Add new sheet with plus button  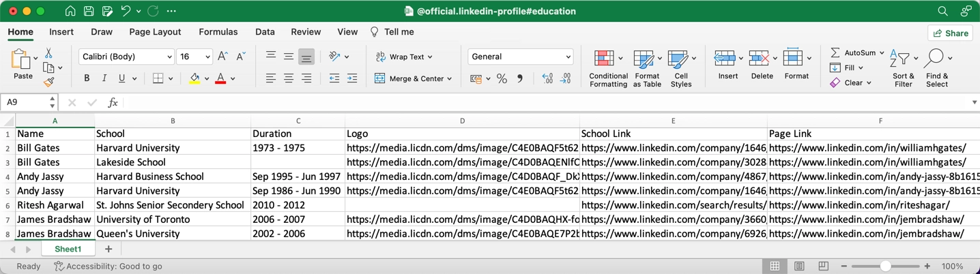(x=109, y=249)
